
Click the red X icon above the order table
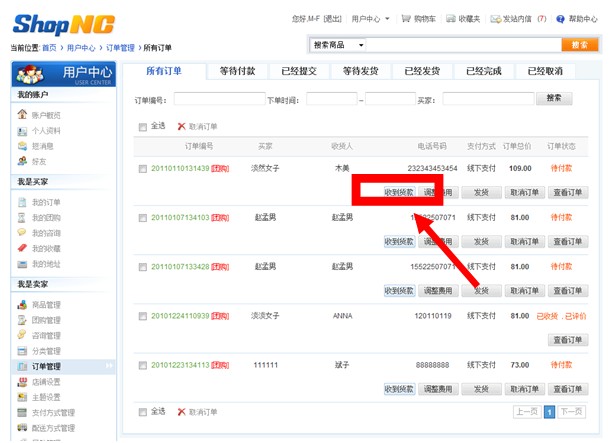coord(181,126)
